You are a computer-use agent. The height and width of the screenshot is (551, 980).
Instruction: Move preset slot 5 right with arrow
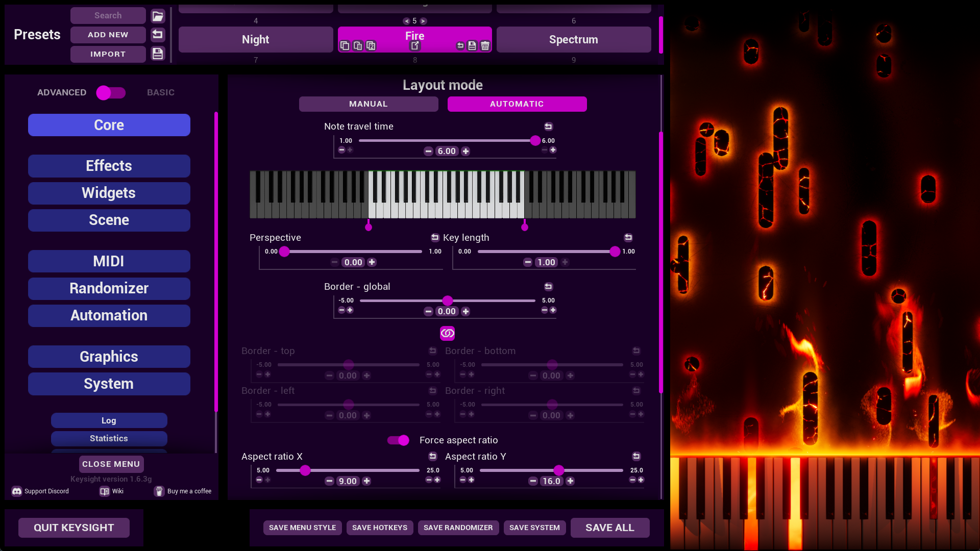coord(423,21)
